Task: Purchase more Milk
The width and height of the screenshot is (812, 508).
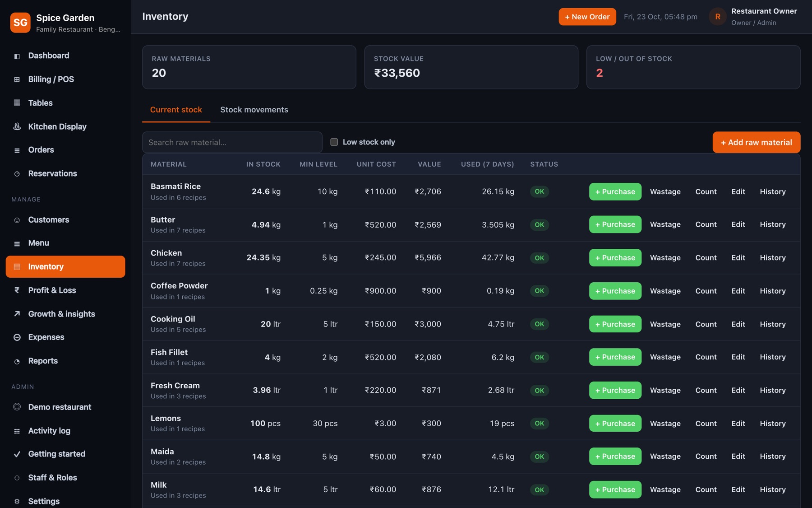Action: tap(615, 489)
